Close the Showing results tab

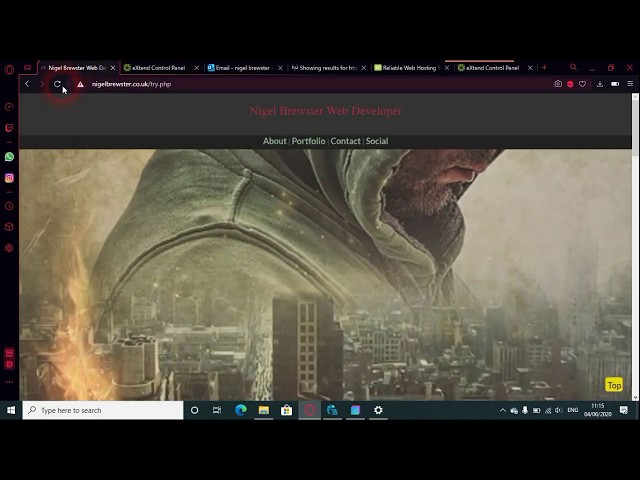(364, 68)
